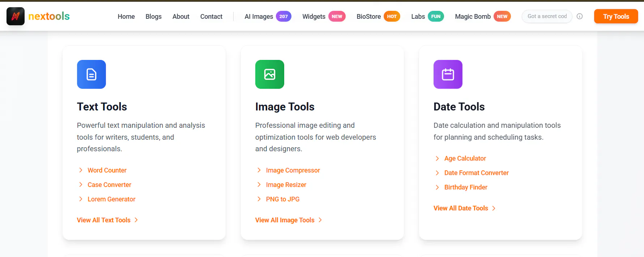Click chevron before Birthday Finder
Viewport: 644px width, 257px height.
pyautogui.click(x=437, y=187)
